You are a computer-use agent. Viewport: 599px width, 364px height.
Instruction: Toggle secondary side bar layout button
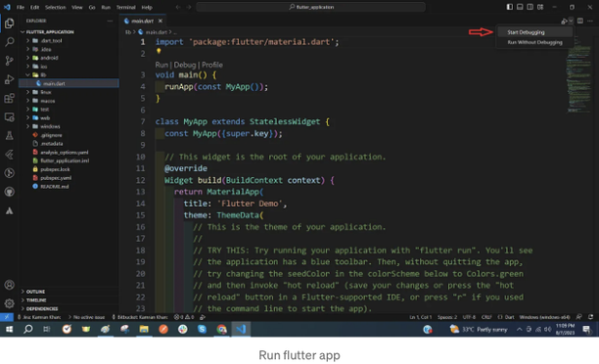coord(530,7)
